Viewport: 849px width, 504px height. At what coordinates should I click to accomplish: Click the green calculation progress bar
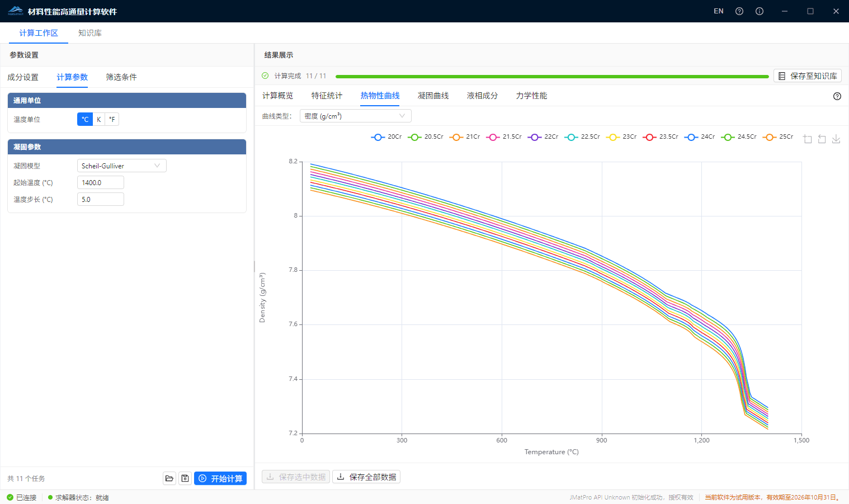[x=553, y=76]
